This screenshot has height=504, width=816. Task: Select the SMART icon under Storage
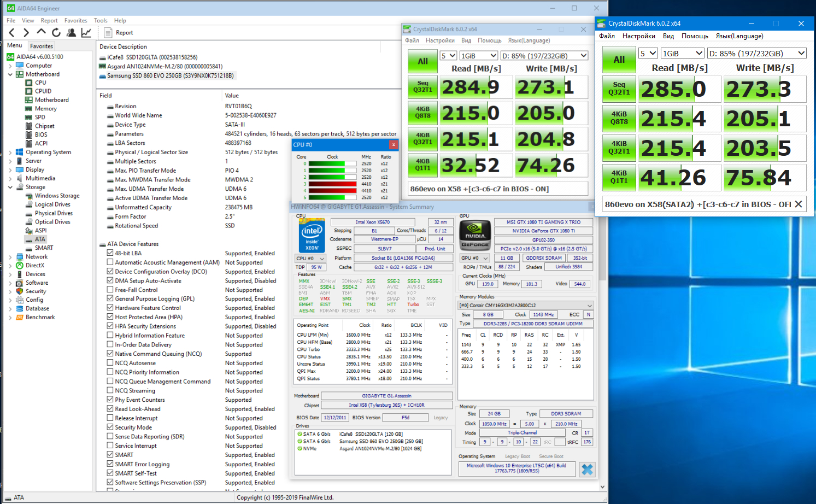coord(29,248)
